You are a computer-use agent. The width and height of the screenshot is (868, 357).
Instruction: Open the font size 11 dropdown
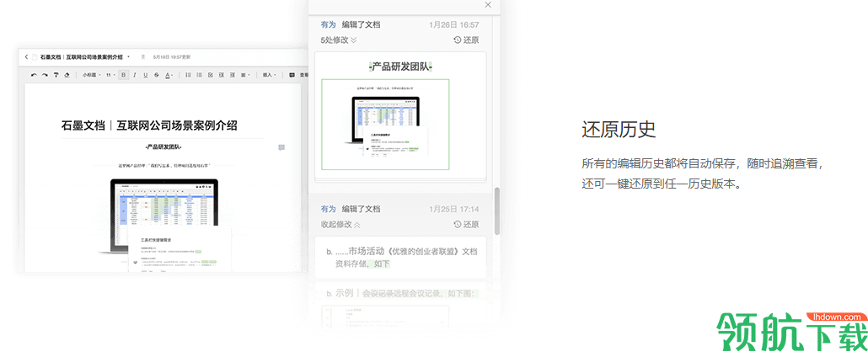click(x=110, y=75)
